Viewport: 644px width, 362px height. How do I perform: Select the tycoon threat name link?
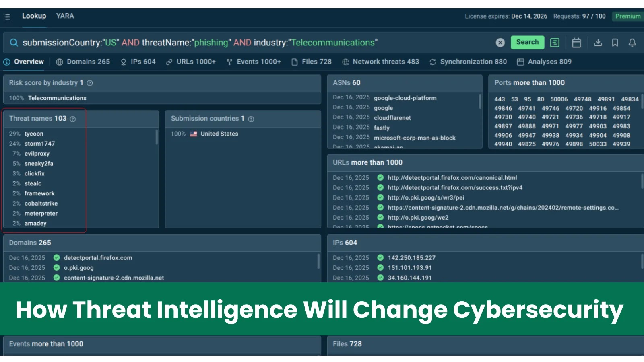pyautogui.click(x=34, y=134)
